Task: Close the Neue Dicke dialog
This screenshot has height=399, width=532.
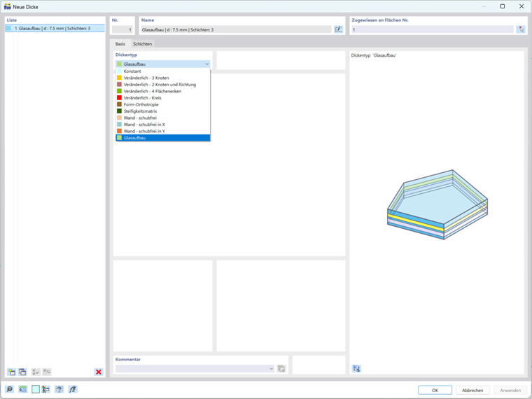Action: coord(521,6)
